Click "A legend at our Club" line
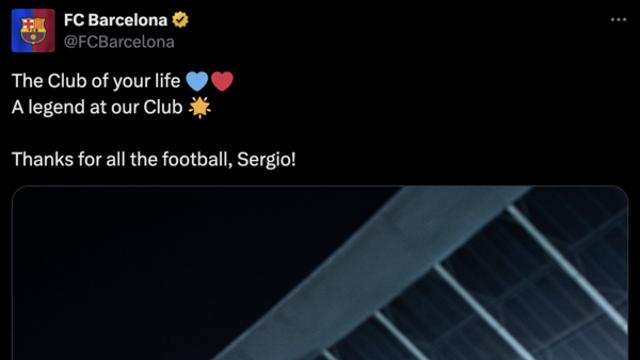The image size is (640, 360). pyautogui.click(x=97, y=107)
